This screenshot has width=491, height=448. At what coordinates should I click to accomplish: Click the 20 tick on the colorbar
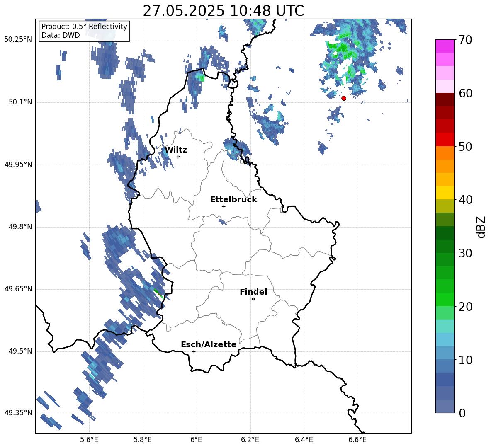click(x=465, y=307)
